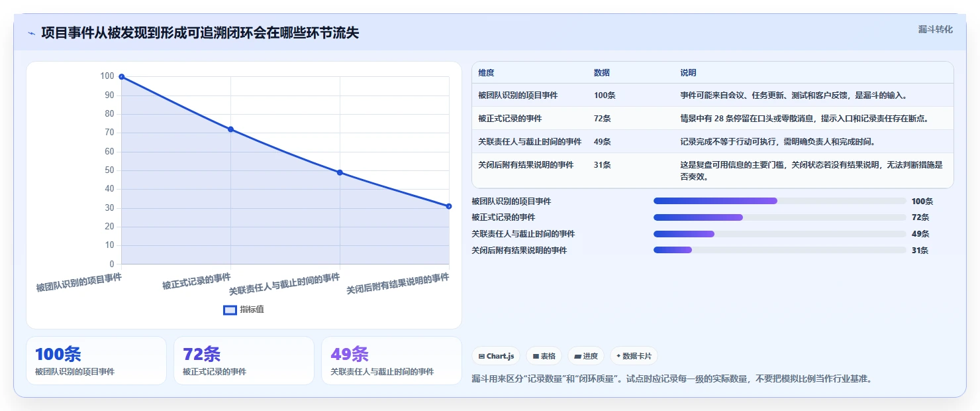Image resolution: width=980 pixels, height=411 pixels.
Task: Click the 进度 chip
Action: (586, 356)
